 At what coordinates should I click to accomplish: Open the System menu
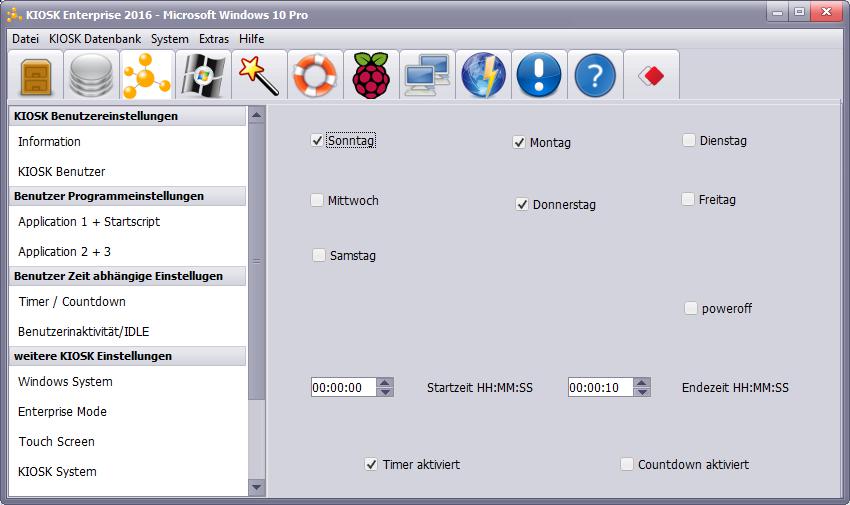[170, 39]
